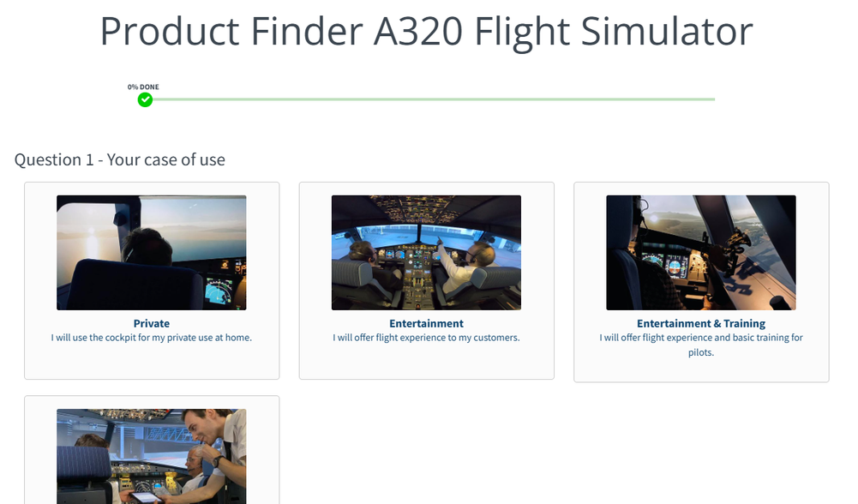Select the Entertainment & Training cockpit photo
This screenshot has width=858, height=504.
point(700,253)
